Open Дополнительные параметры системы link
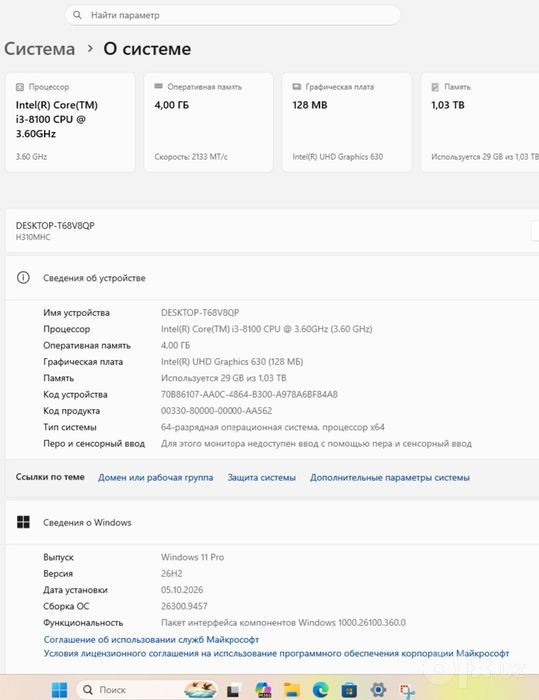Image resolution: width=539 pixels, height=700 pixels. point(390,477)
